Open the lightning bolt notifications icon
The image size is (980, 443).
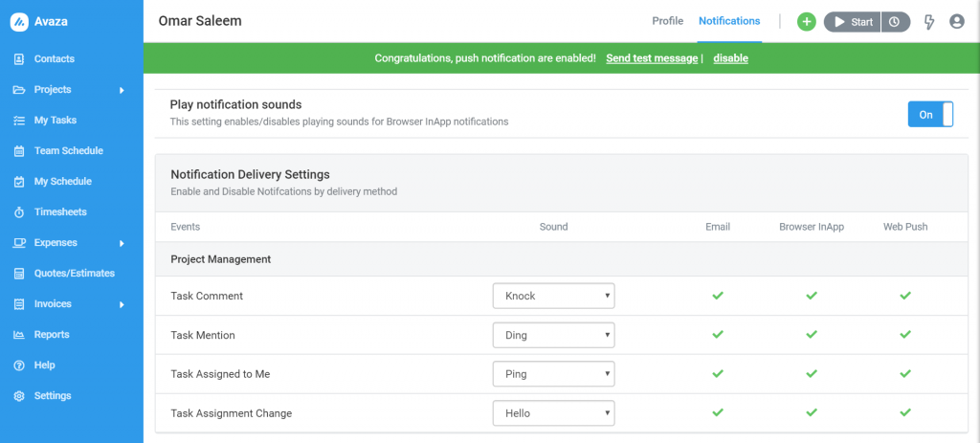tap(928, 22)
